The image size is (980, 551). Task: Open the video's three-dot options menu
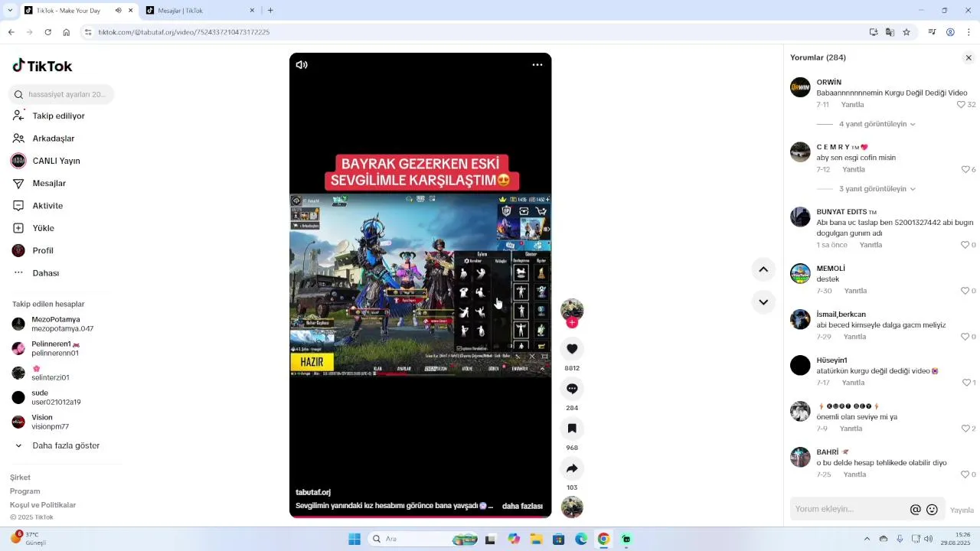click(537, 65)
